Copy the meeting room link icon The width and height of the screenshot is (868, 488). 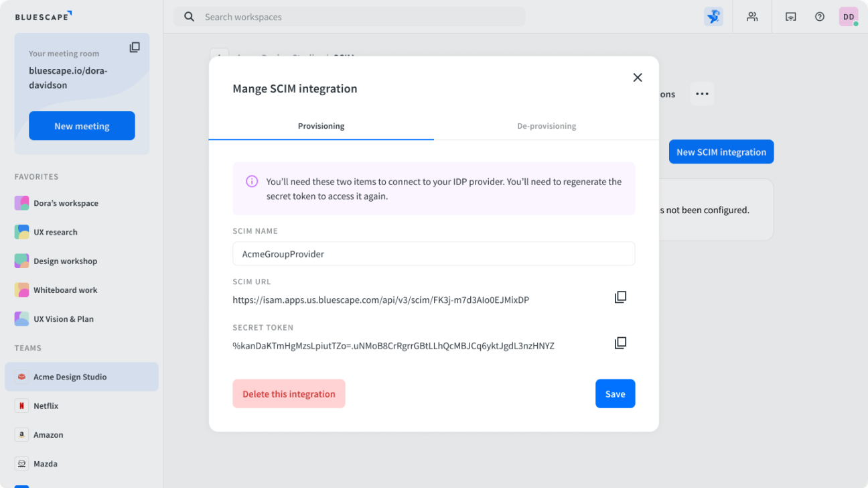tap(135, 47)
